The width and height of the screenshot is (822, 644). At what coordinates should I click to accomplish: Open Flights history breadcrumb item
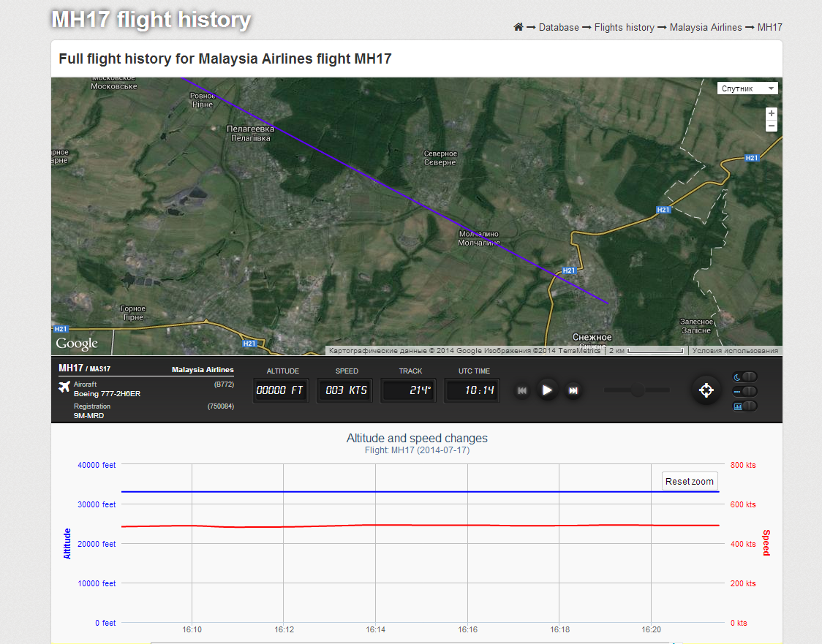coord(624,27)
